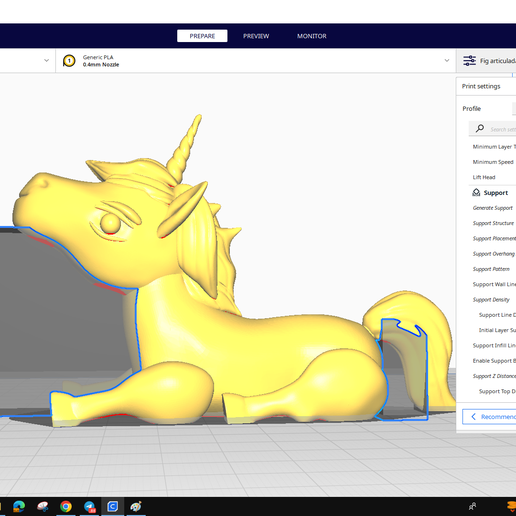Select the Support Placement setting
This screenshot has width=516, height=516.
point(494,239)
